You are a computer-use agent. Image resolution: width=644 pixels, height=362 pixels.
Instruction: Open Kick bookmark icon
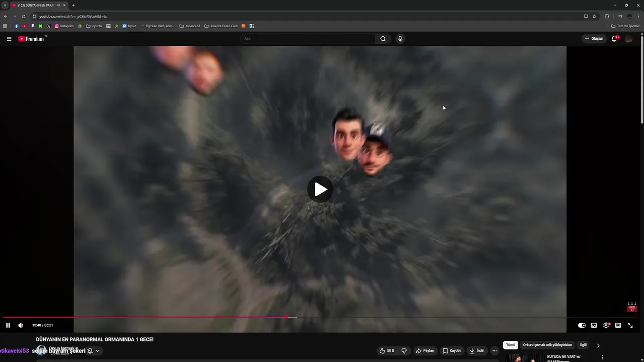coord(41,26)
